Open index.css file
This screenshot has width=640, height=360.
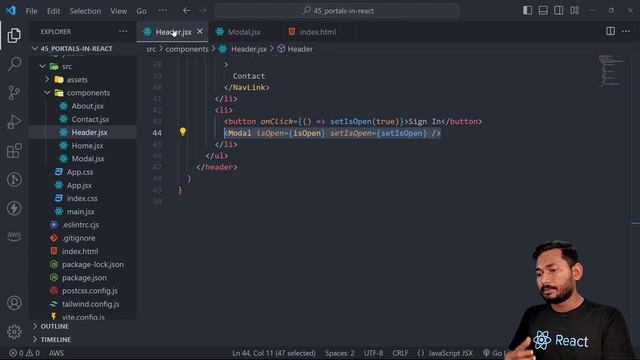[x=82, y=198]
